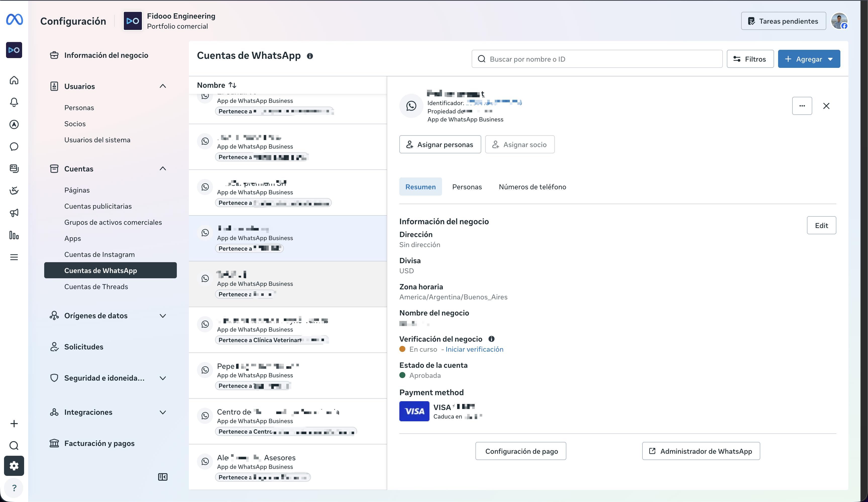The image size is (868, 502).
Task: Open Administrador de WhatsApp button
Action: point(700,451)
